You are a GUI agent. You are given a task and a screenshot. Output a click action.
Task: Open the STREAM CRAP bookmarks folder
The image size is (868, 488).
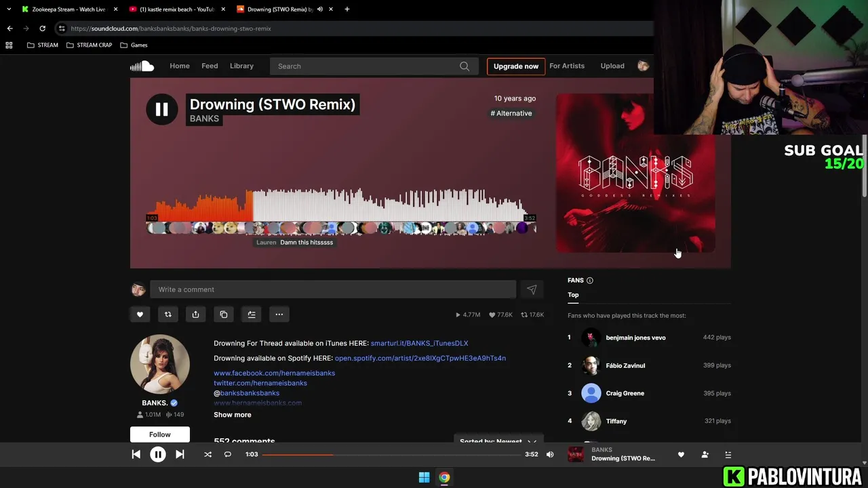point(89,45)
